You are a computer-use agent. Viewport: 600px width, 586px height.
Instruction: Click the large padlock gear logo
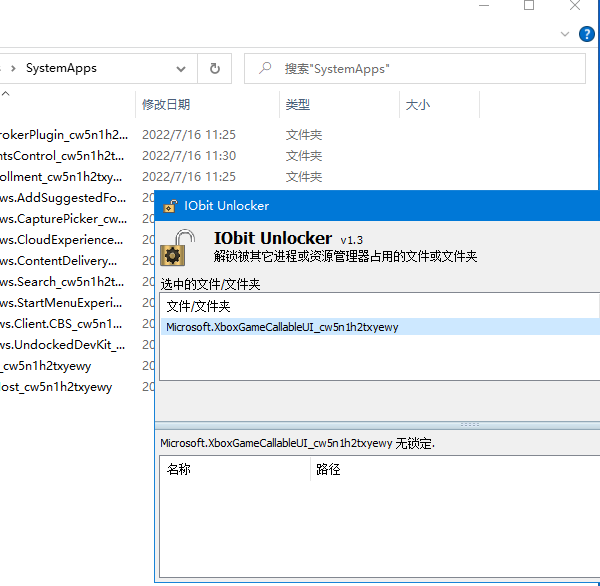[x=180, y=248]
